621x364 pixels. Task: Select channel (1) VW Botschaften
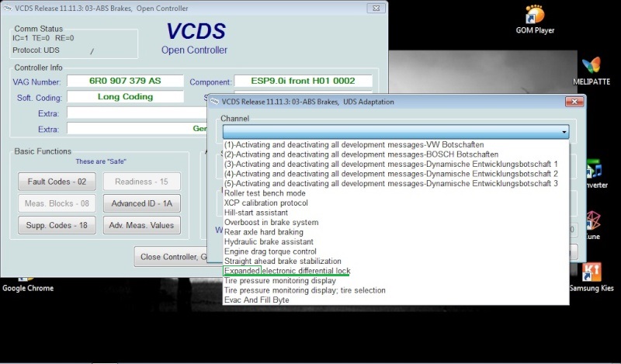coord(396,144)
